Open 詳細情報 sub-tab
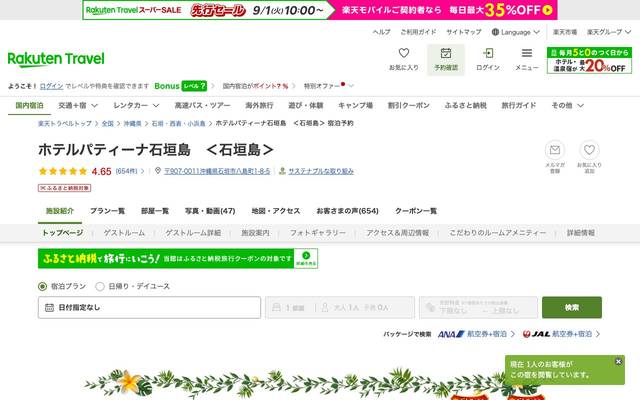 coord(580,233)
